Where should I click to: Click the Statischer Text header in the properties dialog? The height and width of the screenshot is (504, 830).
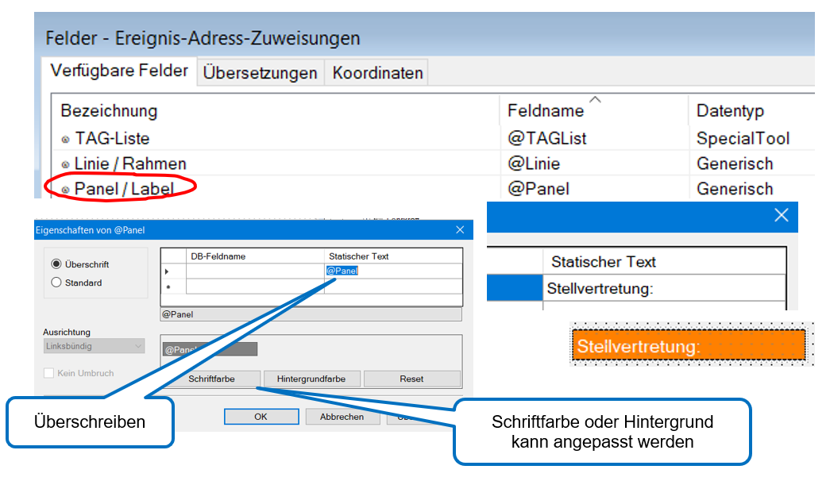[393, 256]
